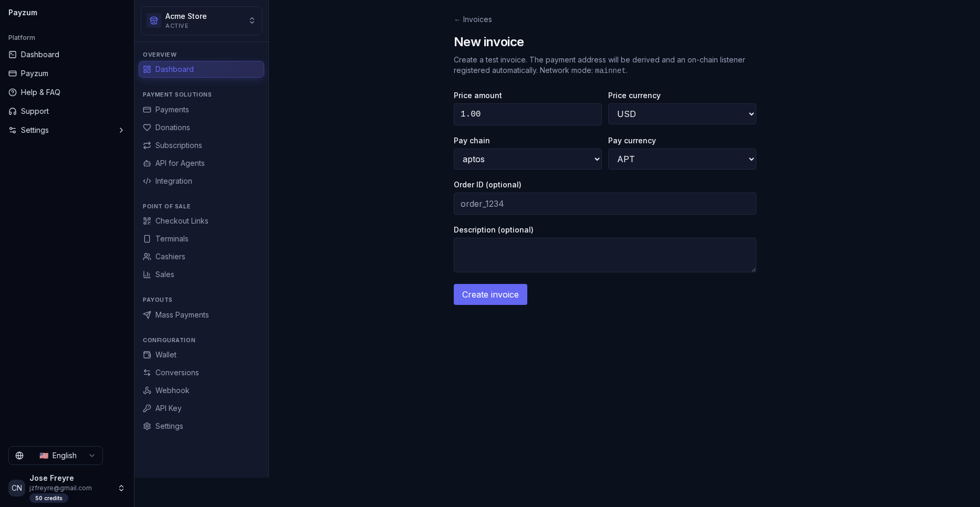Open the Checkout Links menu item
Screen dimensions: 980x507
201,221
